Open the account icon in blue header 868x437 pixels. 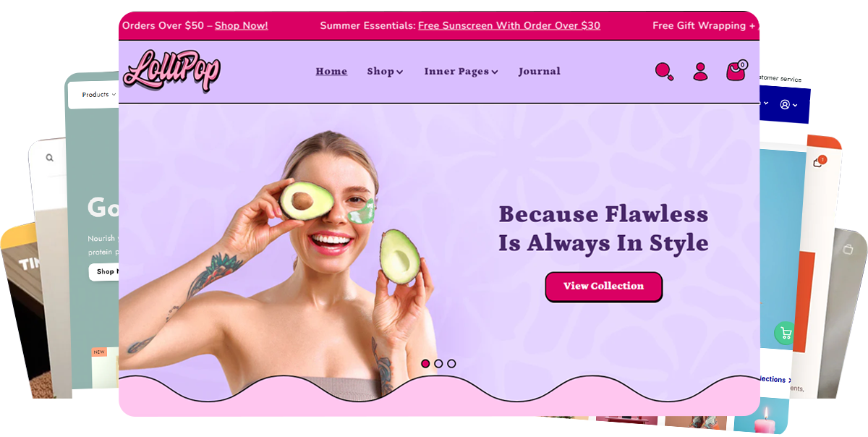tap(788, 105)
